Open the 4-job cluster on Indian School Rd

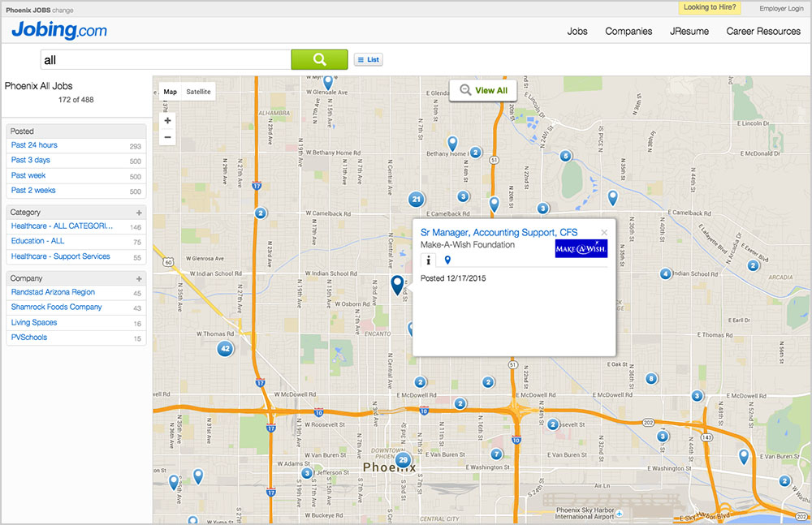point(666,274)
